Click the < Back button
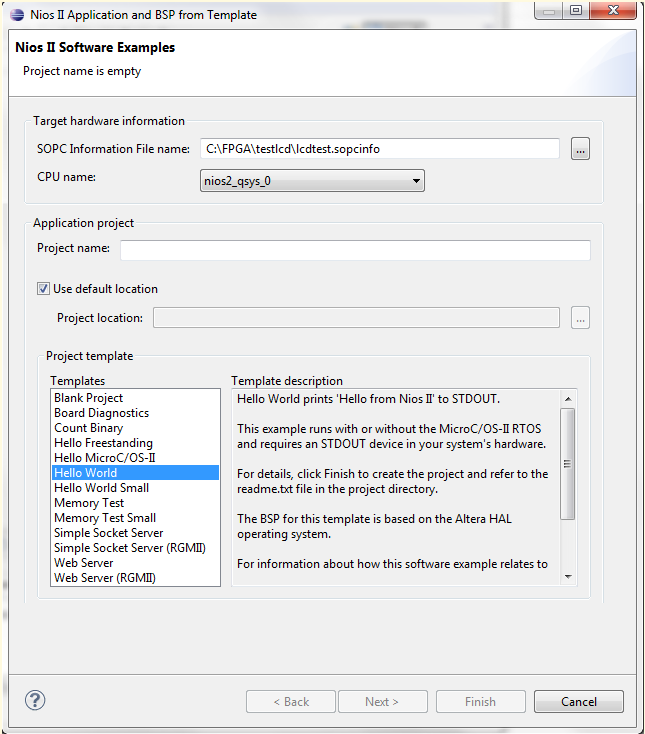645x734 pixels. (x=291, y=701)
